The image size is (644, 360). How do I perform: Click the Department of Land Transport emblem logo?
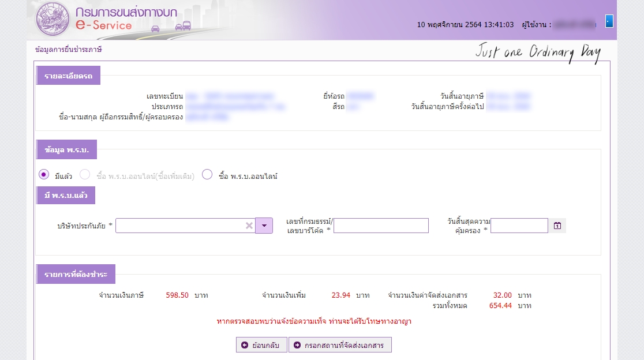point(52,19)
